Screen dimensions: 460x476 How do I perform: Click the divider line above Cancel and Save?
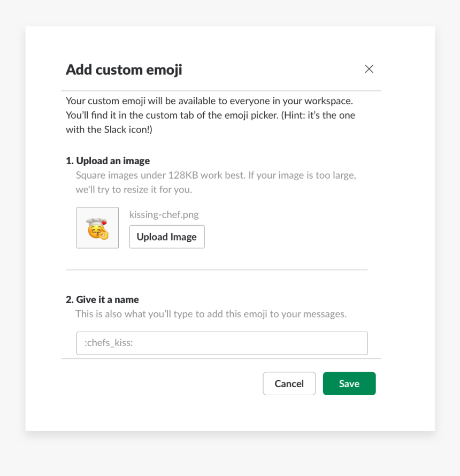pos(221,358)
